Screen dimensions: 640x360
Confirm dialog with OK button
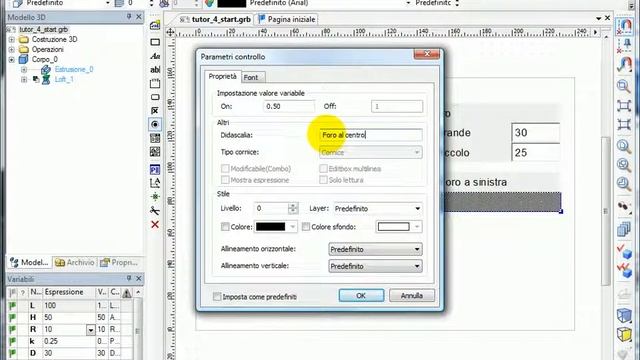(361, 296)
